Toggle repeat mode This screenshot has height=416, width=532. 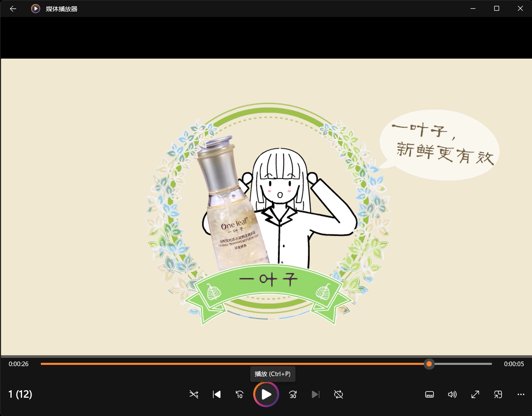(338, 394)
